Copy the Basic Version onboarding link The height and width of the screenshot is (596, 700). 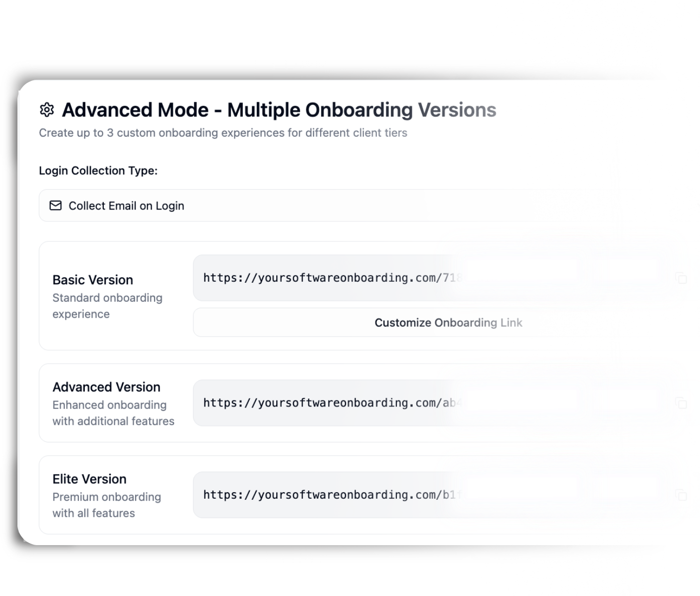(x=681, y=278)
